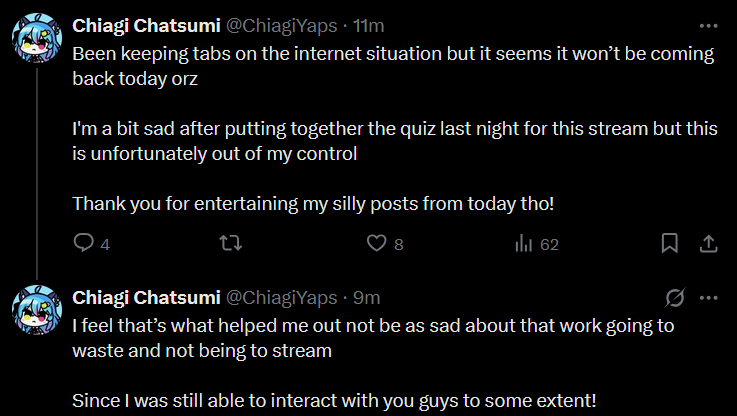Open more options on second post
This screenshot has height=416, width=737.
pyautogui.click(x=708, y=297)
